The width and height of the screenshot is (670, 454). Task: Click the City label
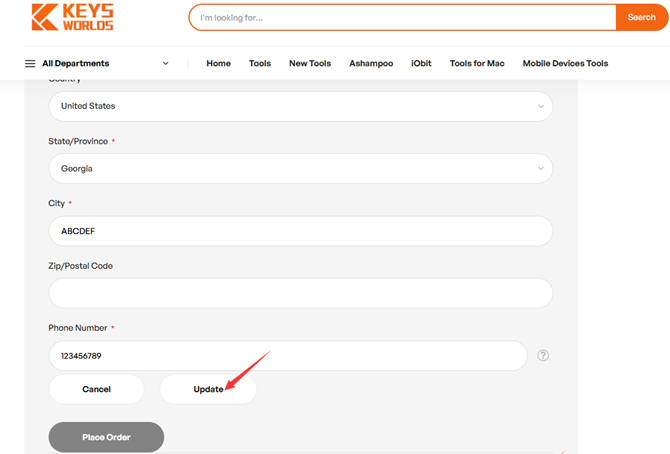(56, 203)
